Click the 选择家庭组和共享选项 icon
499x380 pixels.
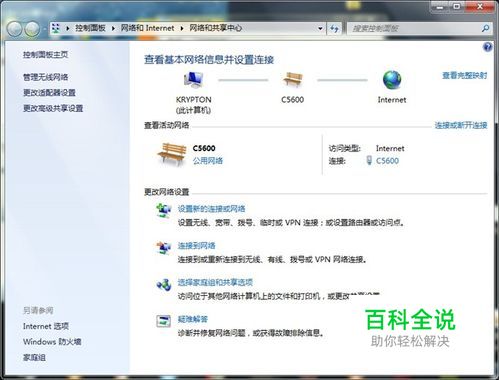click(164, 285)
